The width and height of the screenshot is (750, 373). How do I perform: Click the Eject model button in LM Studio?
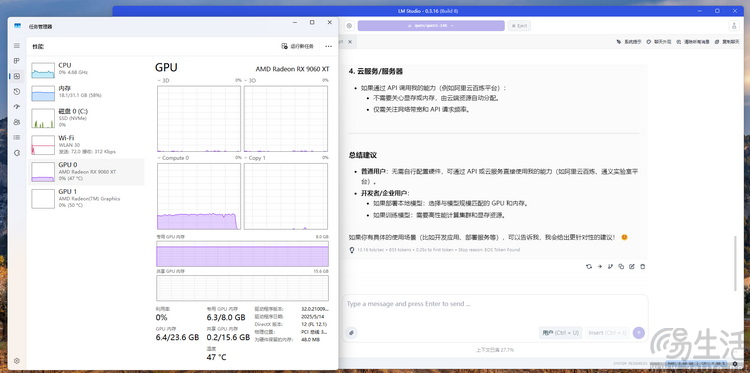pyautogui.click(x=519, y=26)
